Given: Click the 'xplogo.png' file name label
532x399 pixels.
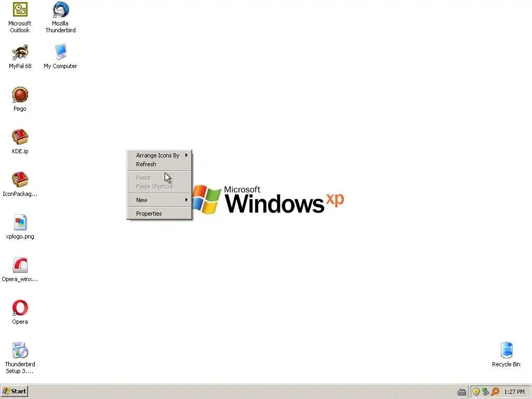Looking at the screenshot, I should pos(20,236).
